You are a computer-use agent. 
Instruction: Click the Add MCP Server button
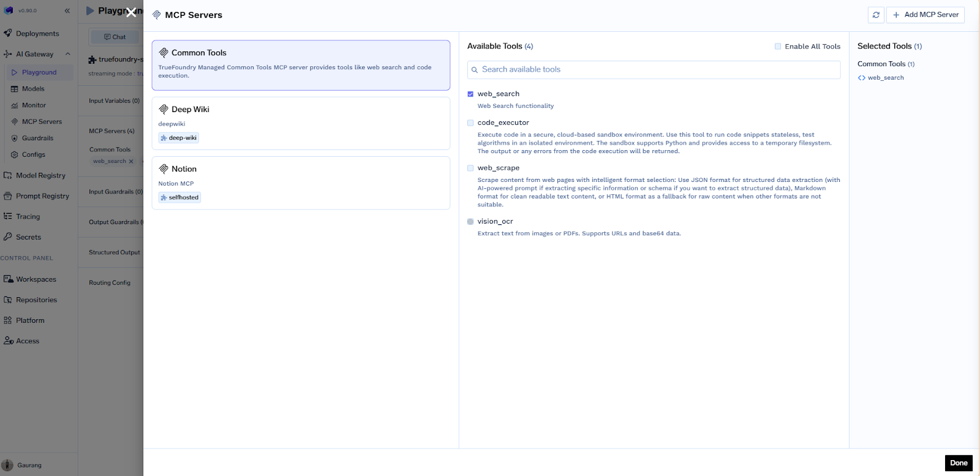click(x=925, y=15)
